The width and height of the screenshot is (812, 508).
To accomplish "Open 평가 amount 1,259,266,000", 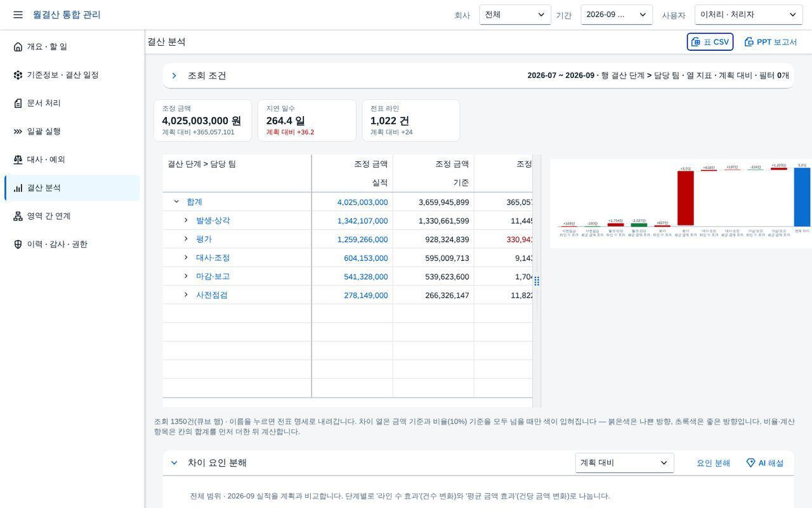I will 362,240.
